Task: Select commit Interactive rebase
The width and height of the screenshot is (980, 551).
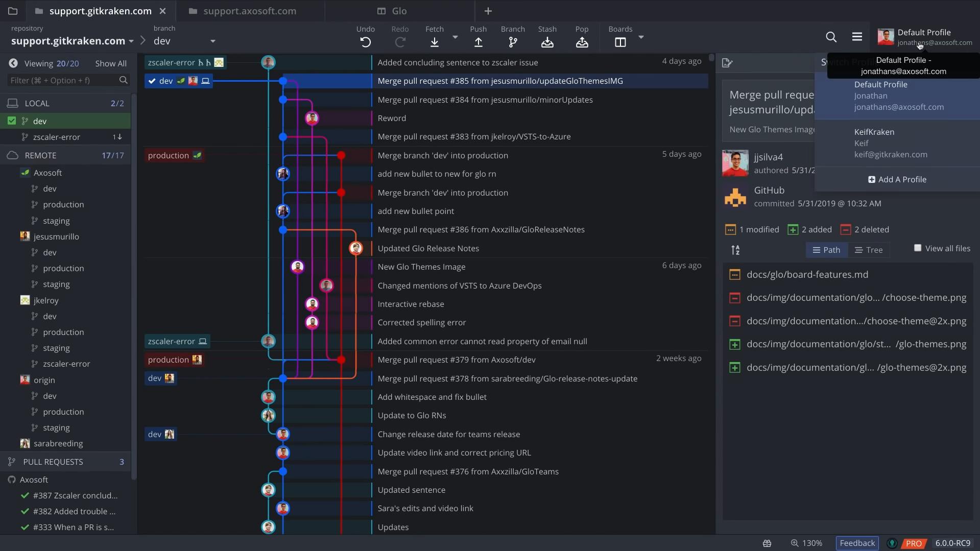Action: (411, 304)
